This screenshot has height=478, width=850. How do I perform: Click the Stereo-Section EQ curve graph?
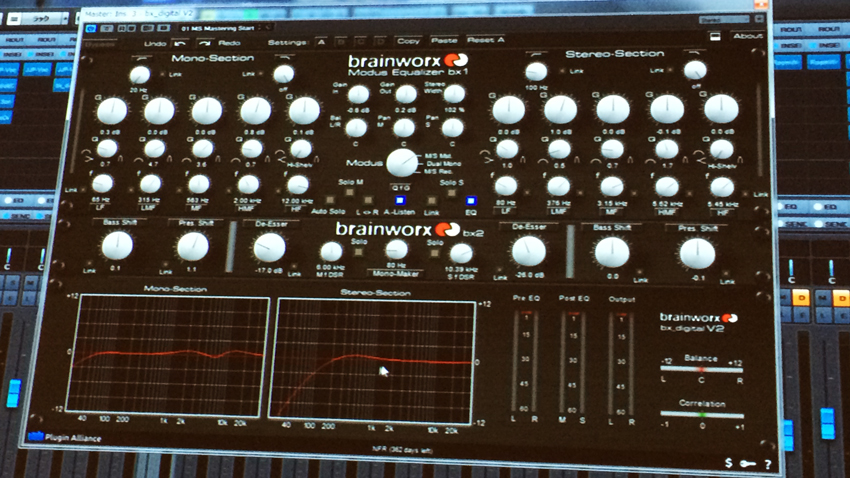click(x=372, y=360)
